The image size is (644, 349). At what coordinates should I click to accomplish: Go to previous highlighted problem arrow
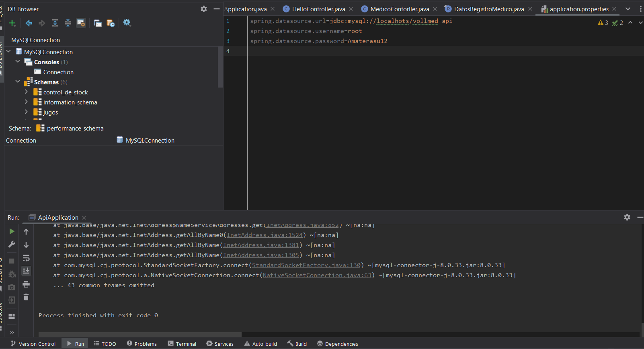tap(630, 22)
